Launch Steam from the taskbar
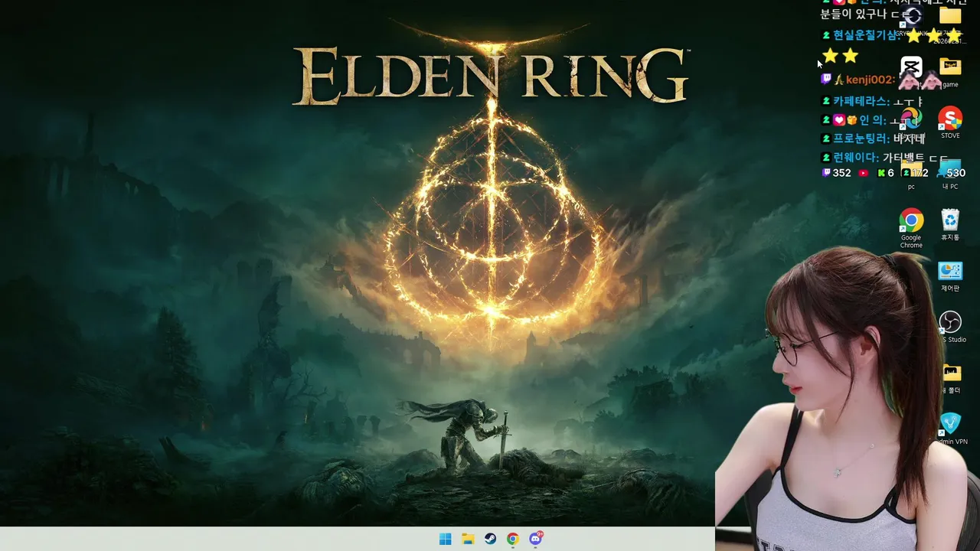The height and width of the screenshot is (551, 980). (x=490, y=539)
